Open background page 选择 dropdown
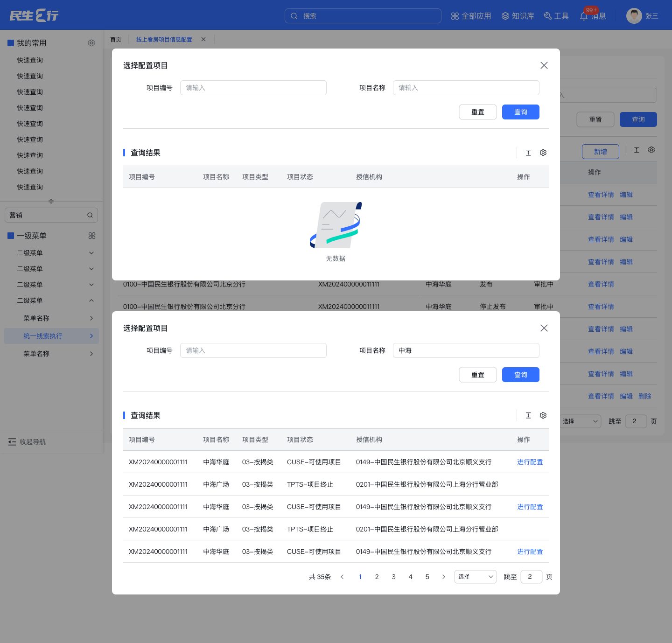The width and height of the screenshot is (672, 643). coord(580,421)
